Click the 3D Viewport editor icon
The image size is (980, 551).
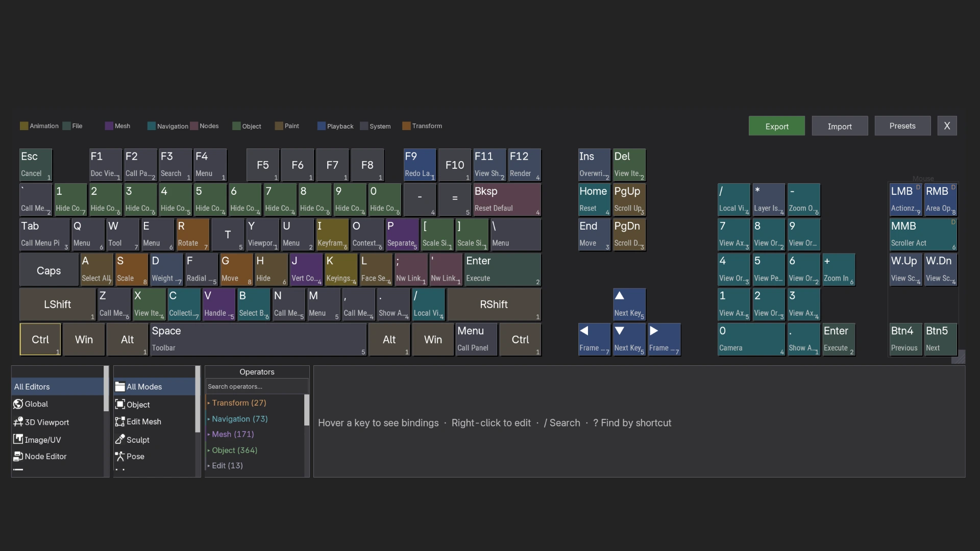[18, 422]
